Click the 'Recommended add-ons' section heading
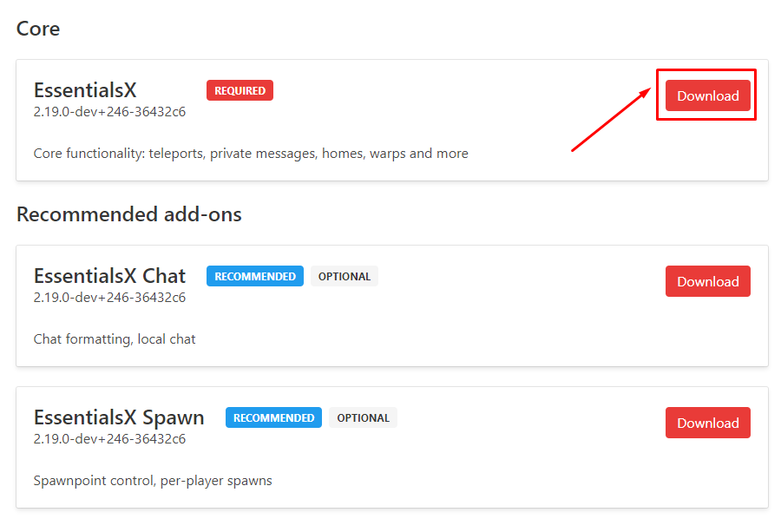The image size is (781, 532). point(129,214)
